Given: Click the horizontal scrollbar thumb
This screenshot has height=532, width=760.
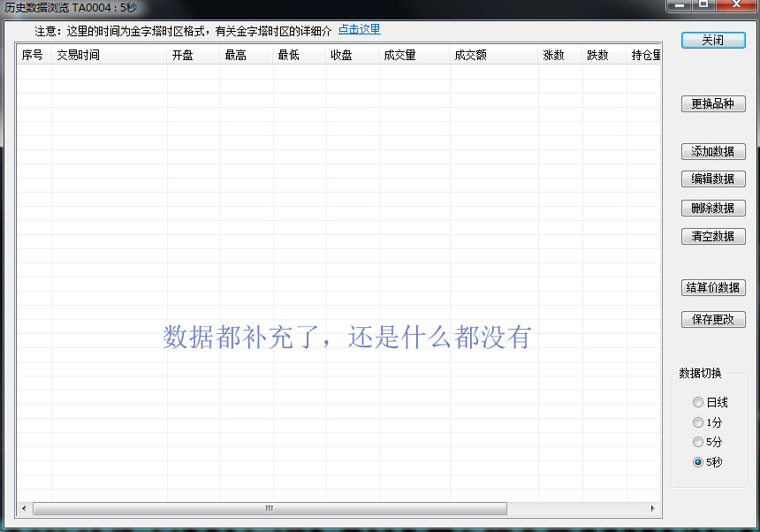Looking at the screenshot, I should (x=270, y=508).
